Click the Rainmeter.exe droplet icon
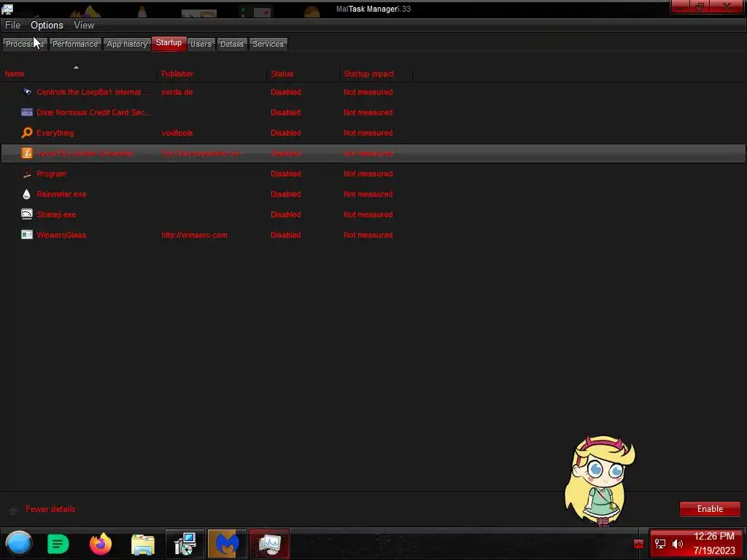 point(27,194)
